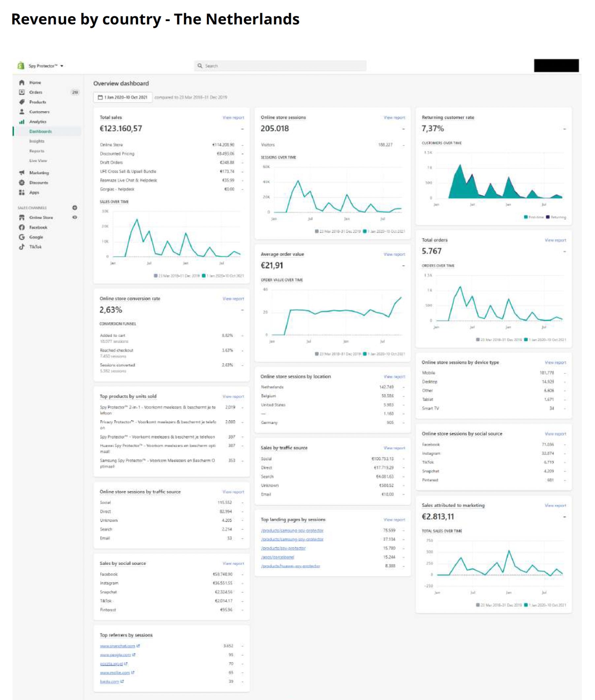
Task: Open Live View under Analytics
Action: (38, 161)
